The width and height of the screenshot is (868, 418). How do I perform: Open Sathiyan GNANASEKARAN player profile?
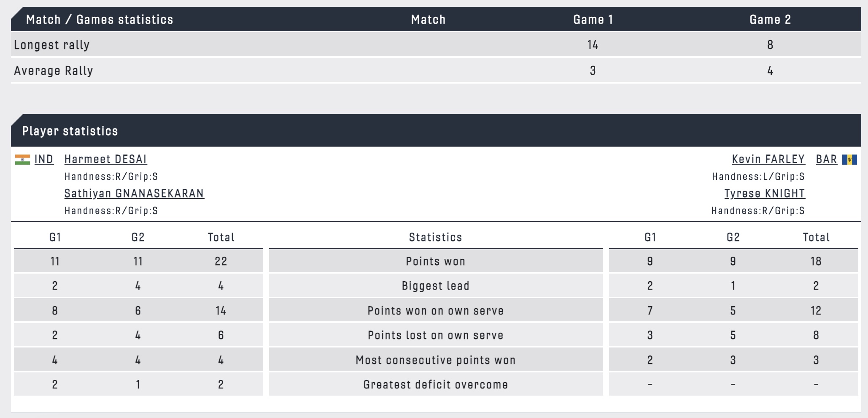[x=134, y=193]
